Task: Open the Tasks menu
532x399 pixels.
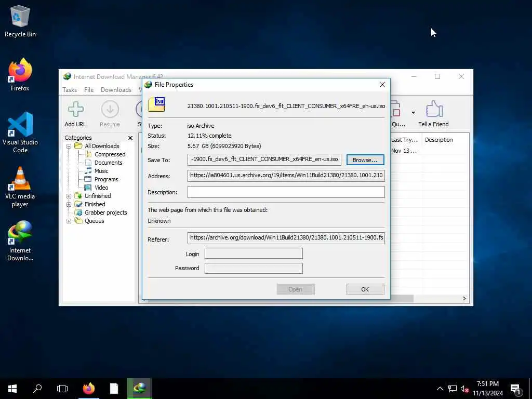Action: point(70,89)
